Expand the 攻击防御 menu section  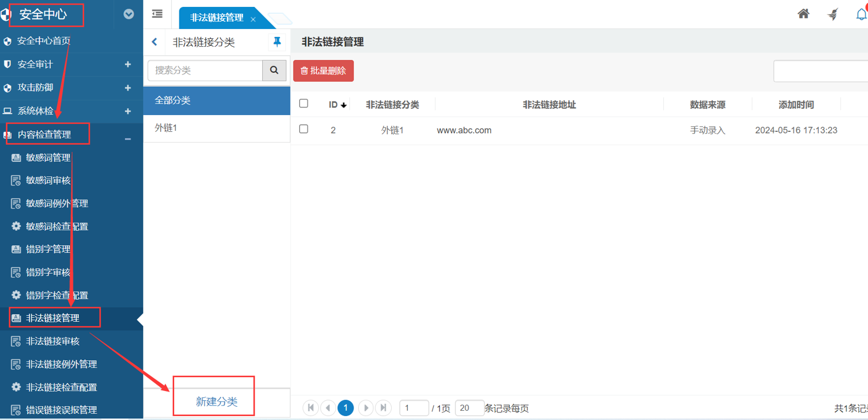click(x=128, y=88)
